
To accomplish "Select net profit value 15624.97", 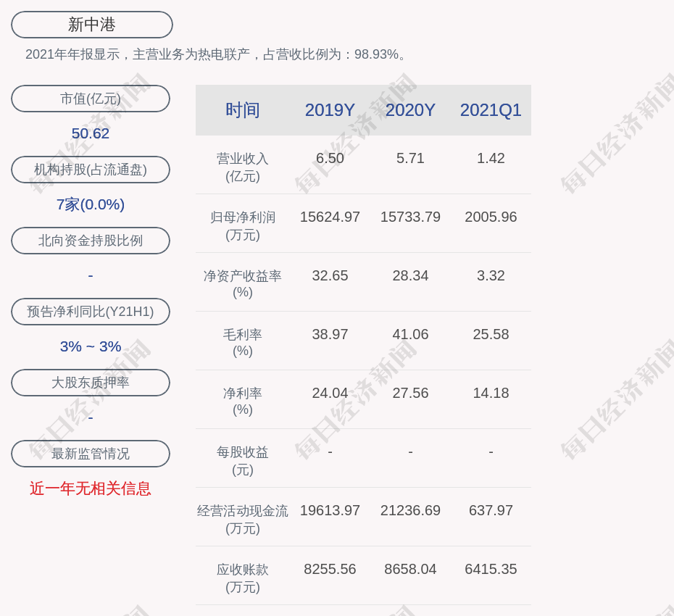I will pos(330,217).
